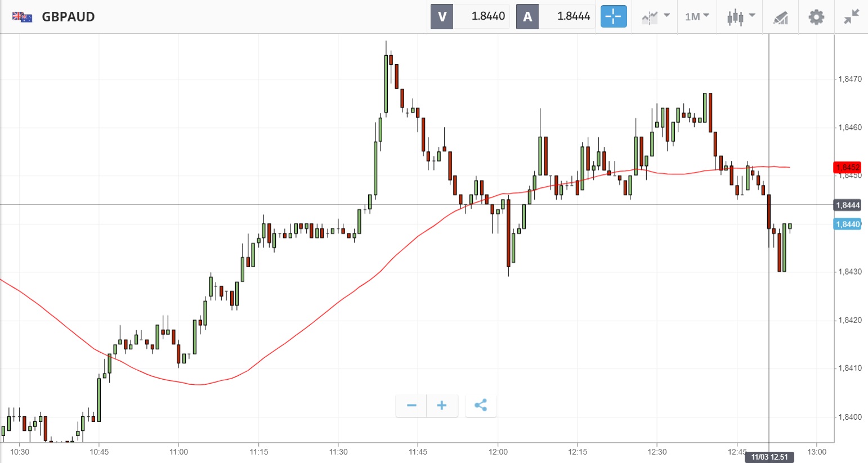Zoom out the chart with minus button

[411, 406]
